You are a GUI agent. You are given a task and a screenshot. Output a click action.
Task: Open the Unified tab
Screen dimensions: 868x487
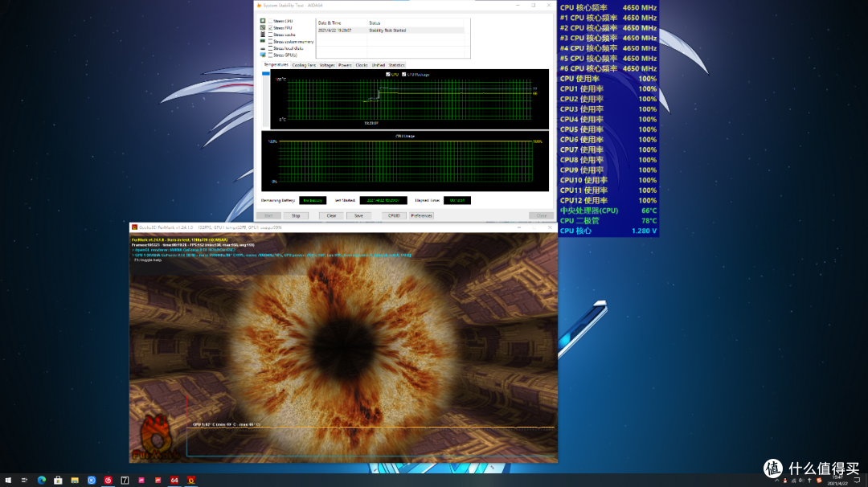(378, 65)
